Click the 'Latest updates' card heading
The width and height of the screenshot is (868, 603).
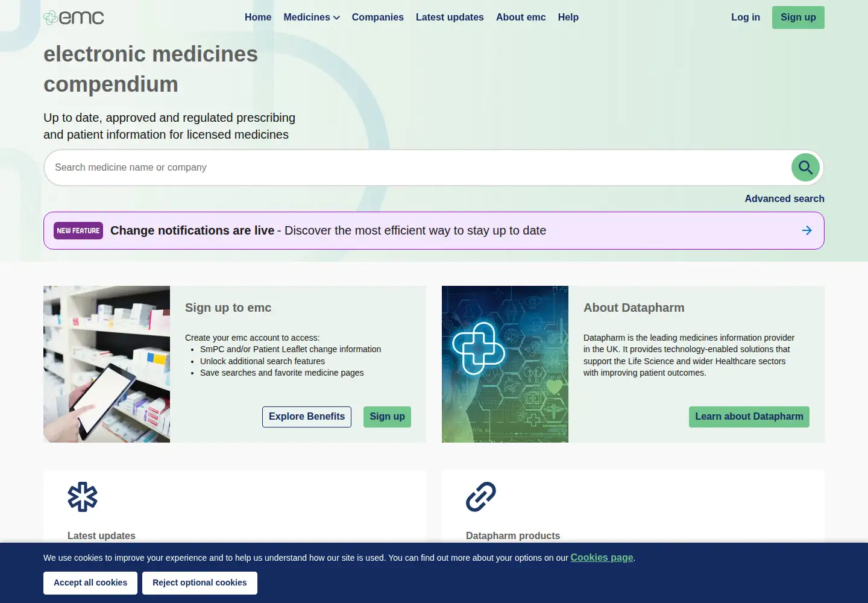tap(101, 535)
